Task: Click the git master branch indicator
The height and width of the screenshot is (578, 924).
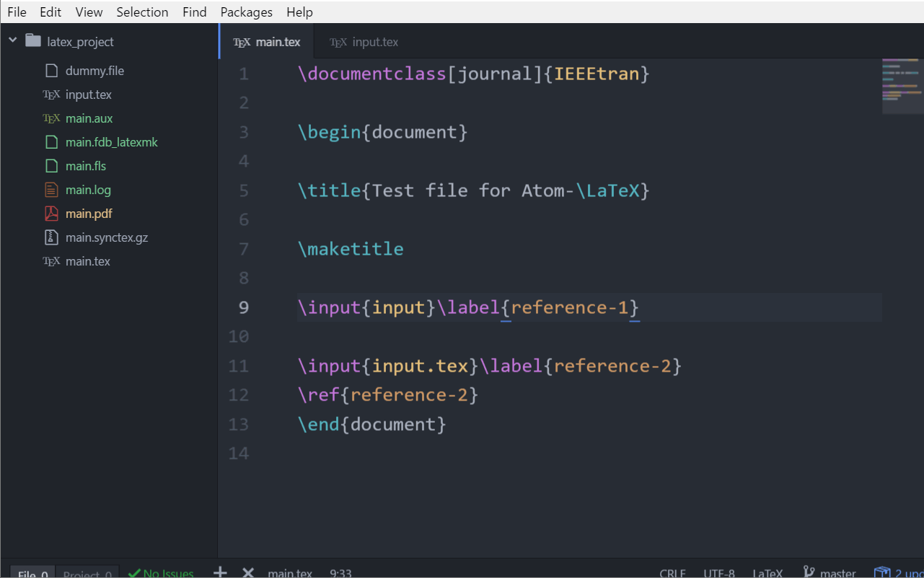Action: 830,573
